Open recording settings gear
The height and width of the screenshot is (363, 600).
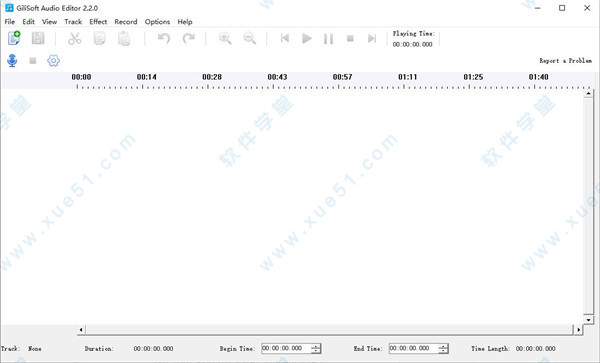(x=54, y=60)
